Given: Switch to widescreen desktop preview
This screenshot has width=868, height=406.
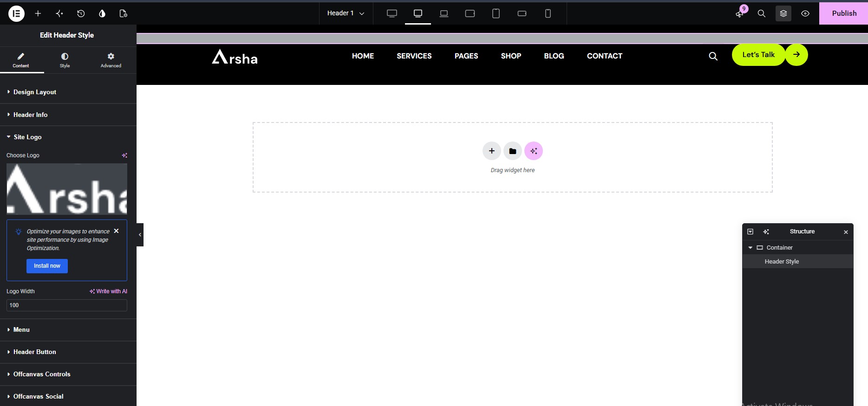Looking at the screenshot, I should [x=392, y=13].
